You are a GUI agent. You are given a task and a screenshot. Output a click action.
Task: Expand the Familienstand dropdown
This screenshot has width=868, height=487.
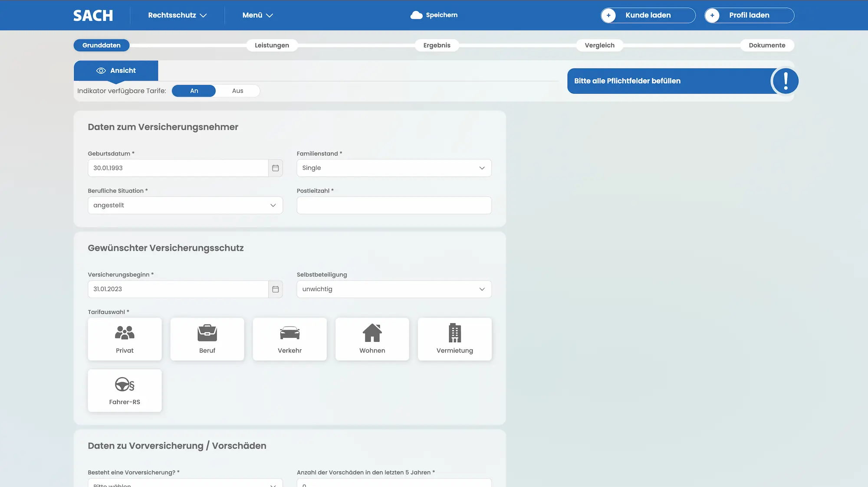coord(394,168)
